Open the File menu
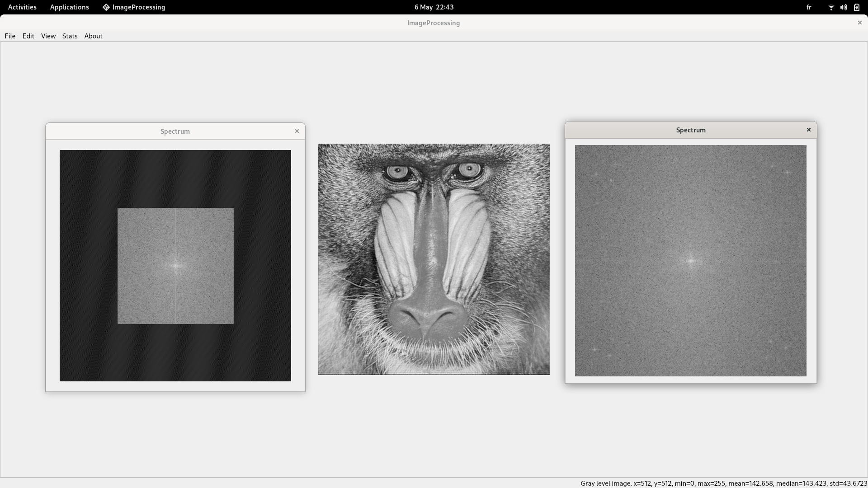Viewport: 868px width, 488px height. pos(10,36)
